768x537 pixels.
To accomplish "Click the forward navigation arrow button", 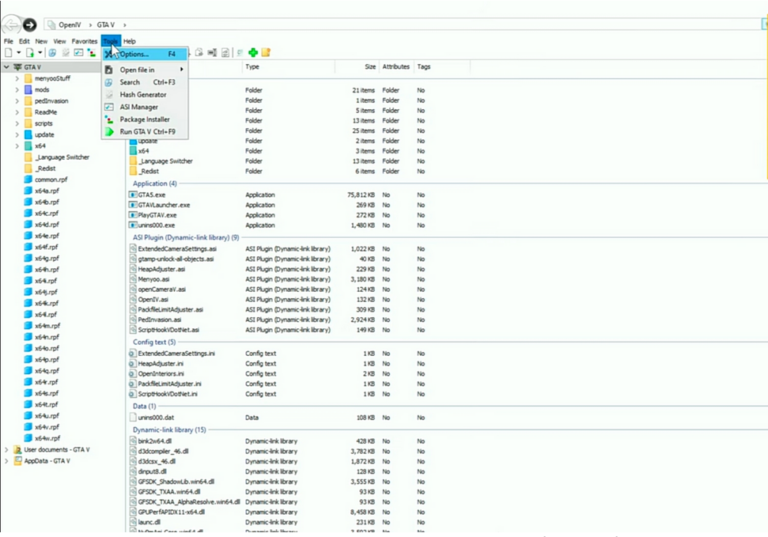I will (x=29, y=24).
